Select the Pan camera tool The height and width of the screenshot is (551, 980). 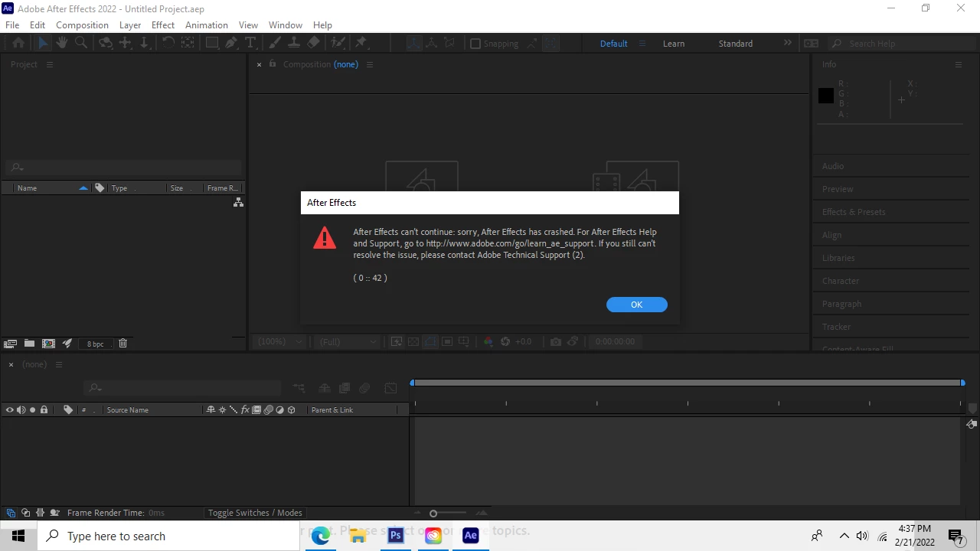[126, 44]
